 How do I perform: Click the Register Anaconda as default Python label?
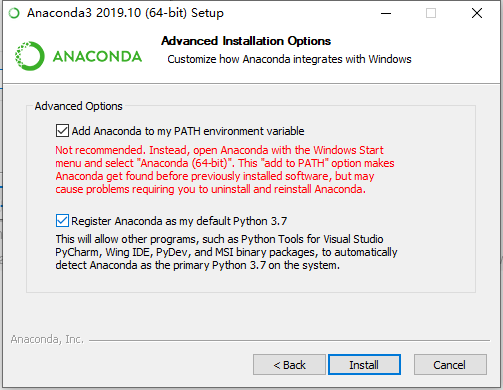[x=179, y=221]
